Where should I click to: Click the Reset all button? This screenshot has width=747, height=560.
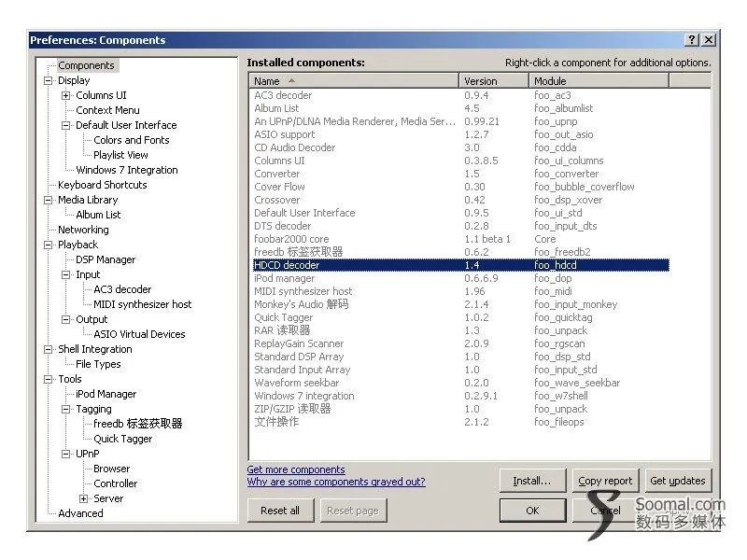click(280, 511)
